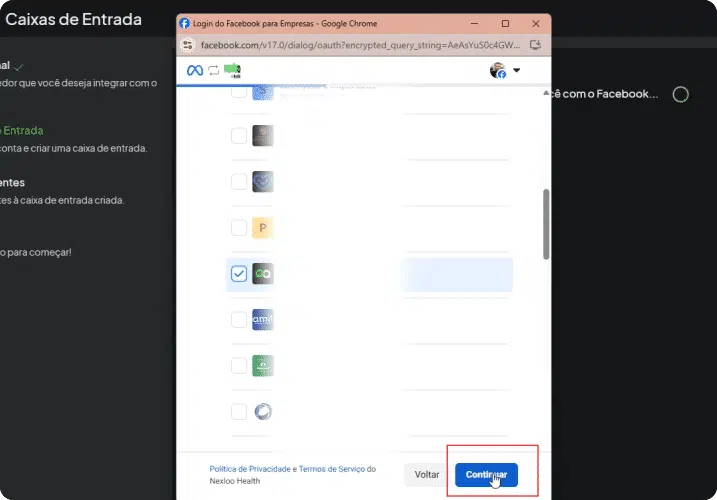Viewport: 717px width, 500px height.
Task: Click the blue ami page thumbnail
Action: coord(263,319)
